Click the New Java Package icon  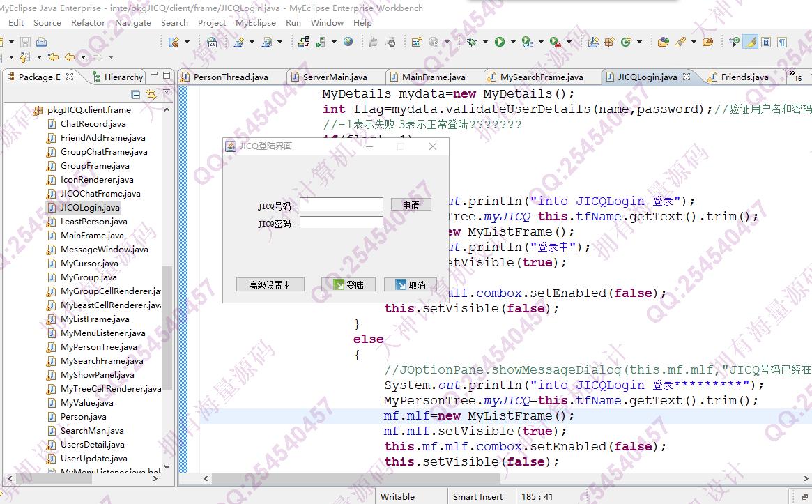pos(609,42)
